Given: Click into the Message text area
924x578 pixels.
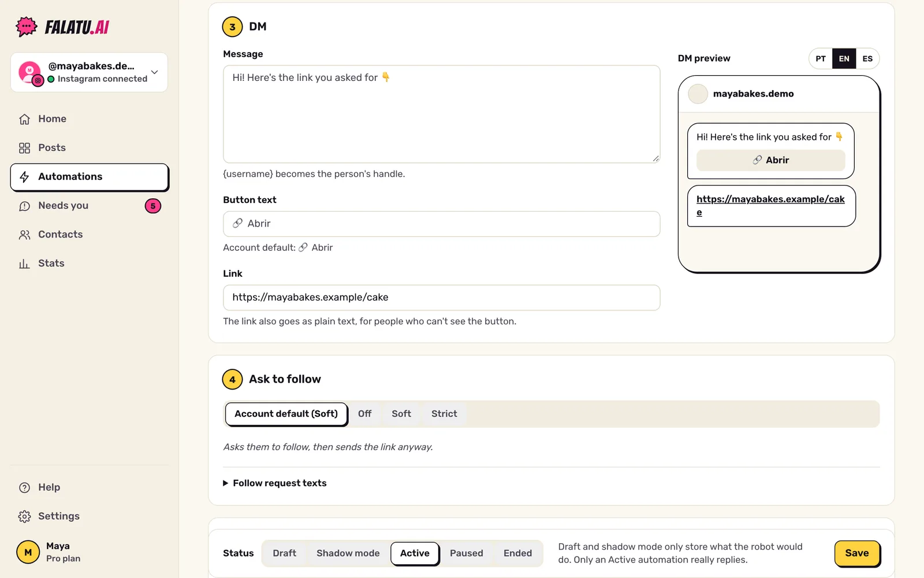Looking at the screenshot, I should coord(442,114).
